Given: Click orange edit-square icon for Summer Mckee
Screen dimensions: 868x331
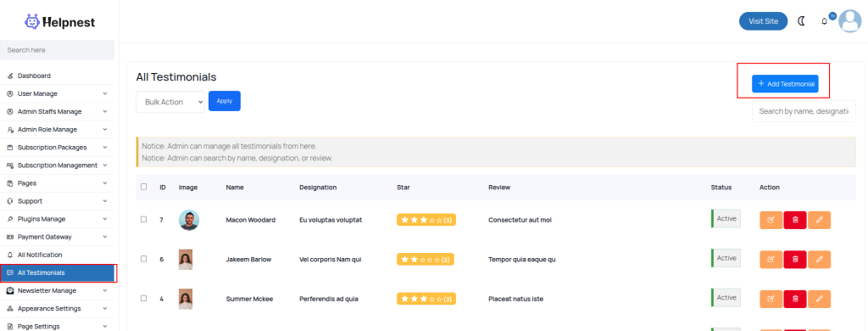Looking at the screenshot, I should coord(771,299).
